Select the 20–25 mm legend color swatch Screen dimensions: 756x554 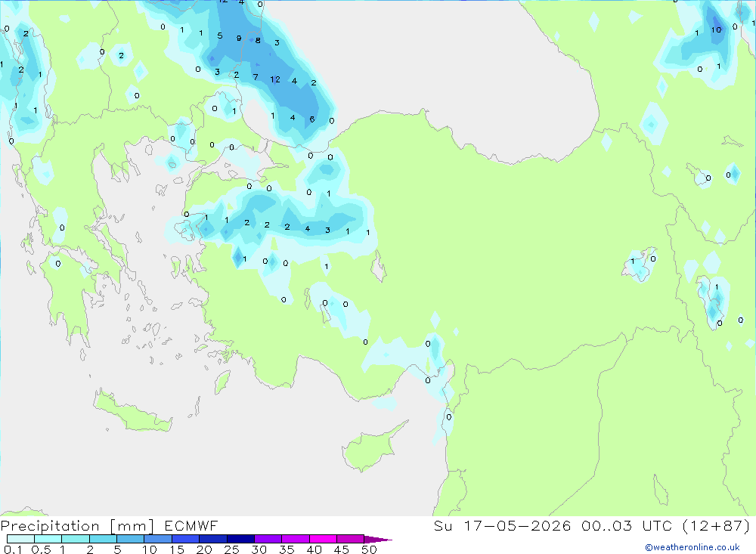pos(213,539)
